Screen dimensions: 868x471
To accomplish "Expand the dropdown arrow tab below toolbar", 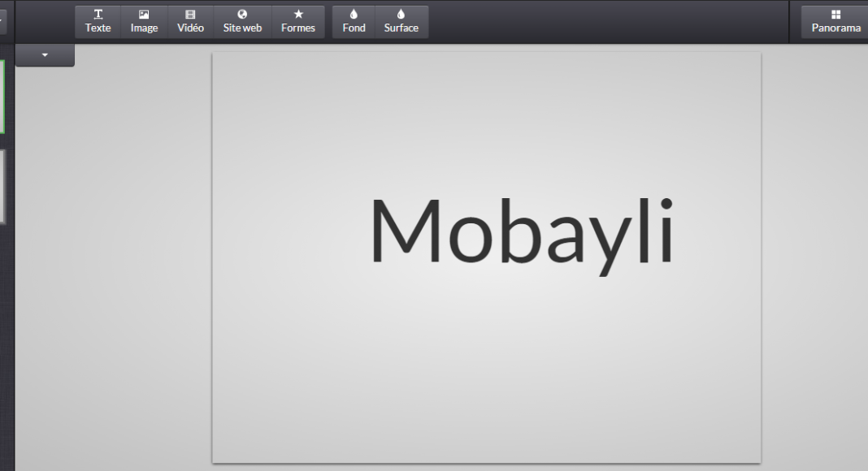I will (45, 55).
